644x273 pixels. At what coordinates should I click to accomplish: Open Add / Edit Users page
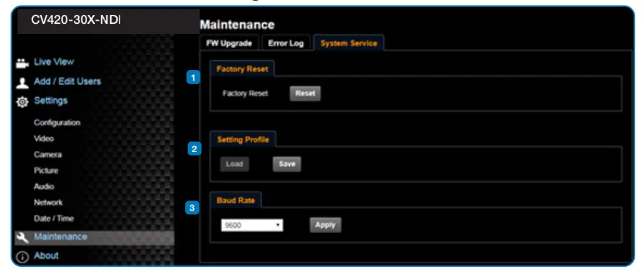[68, 81]
